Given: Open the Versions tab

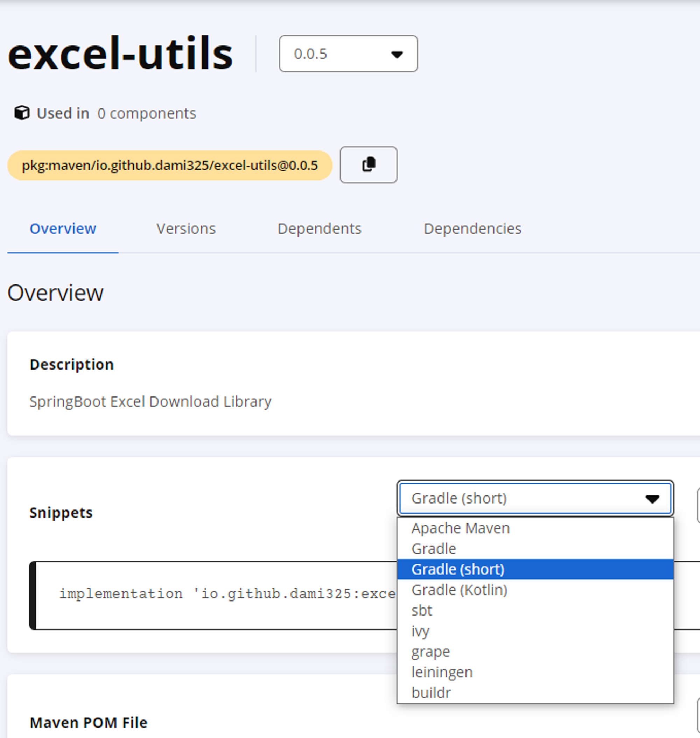Looking at the screenshot, I should coord(186,229).
